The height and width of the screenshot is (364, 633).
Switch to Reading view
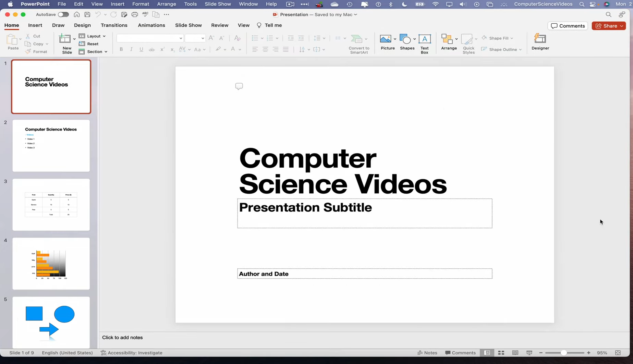pyautogui.click(x=515, y=353)
